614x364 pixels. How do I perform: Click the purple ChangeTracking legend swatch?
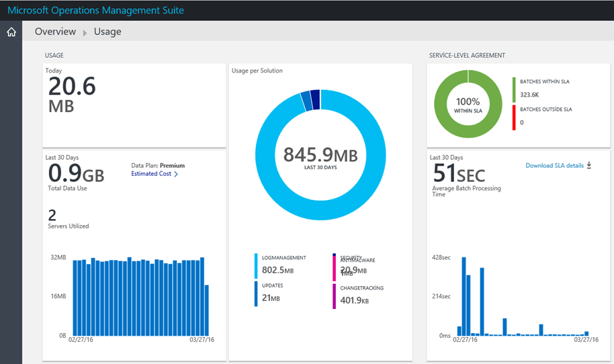point(334,296)
